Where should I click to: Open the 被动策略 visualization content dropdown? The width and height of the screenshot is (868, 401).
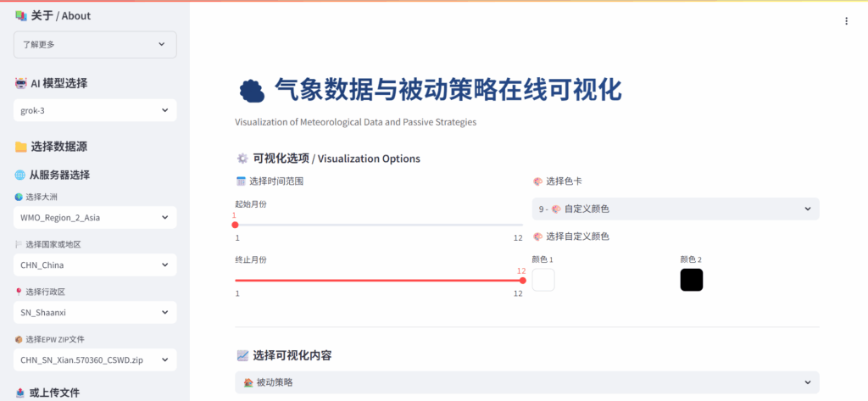coord(527,382)
